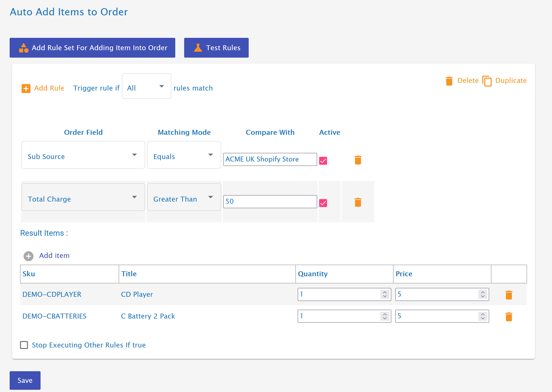Click the ACME UK Shopify Store input field
Viewport: 552px width, 392px height.
click(270, 159)
